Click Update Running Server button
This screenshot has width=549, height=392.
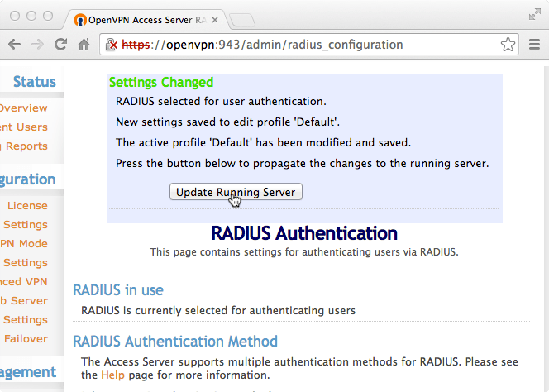point(236,192)
